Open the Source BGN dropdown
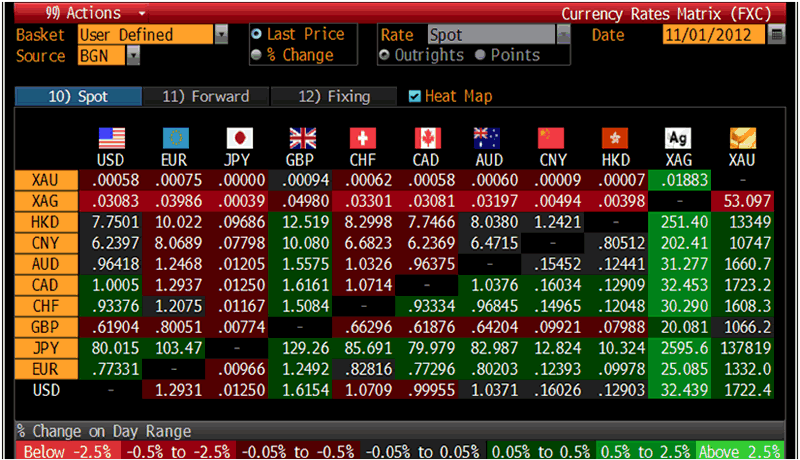The width and height of the screenshot is (800, 460). [x=133, y=56]
